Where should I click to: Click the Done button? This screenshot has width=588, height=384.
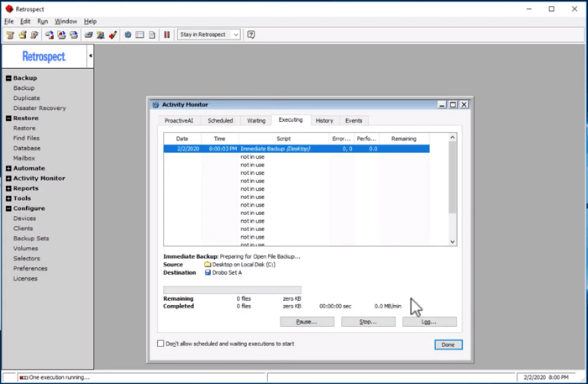pos(449,345)
